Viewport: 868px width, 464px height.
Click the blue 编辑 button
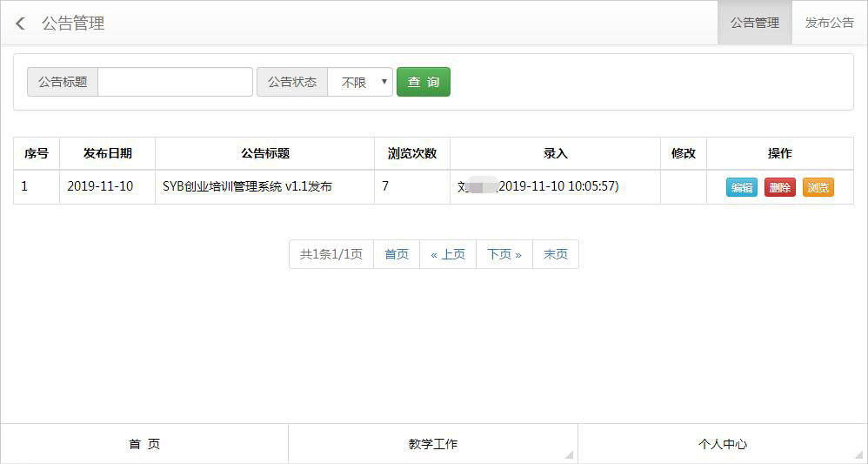[x=741, y=187]
